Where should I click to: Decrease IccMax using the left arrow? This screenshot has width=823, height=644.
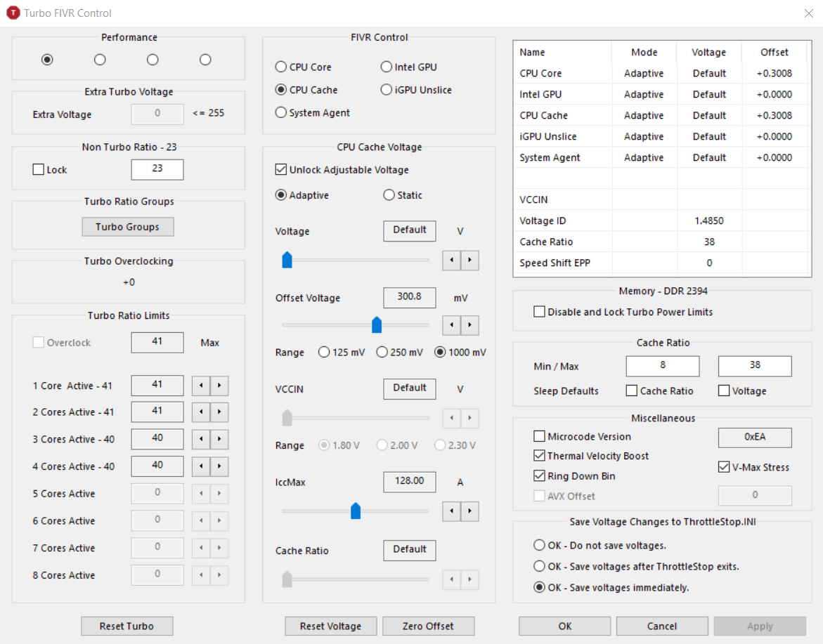click(451, 511)
